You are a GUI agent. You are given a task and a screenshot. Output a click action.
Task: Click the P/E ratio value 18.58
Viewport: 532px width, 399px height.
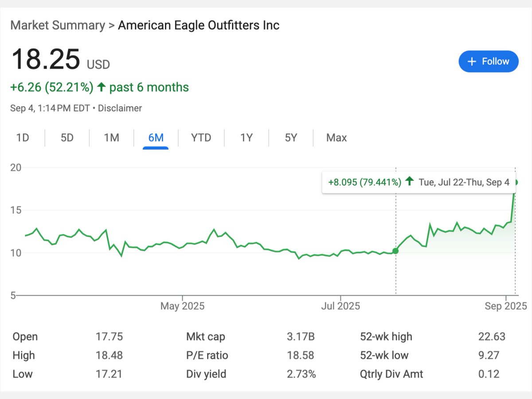301,356
